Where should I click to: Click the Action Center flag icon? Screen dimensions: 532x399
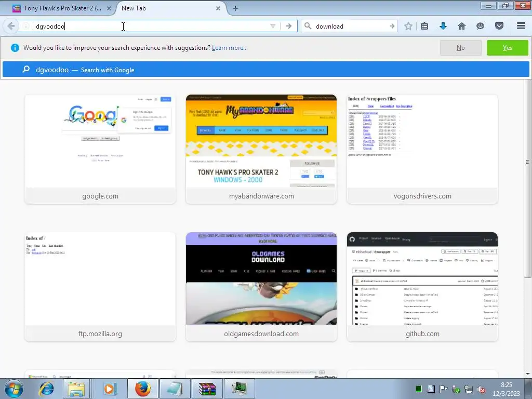point(443,389)
